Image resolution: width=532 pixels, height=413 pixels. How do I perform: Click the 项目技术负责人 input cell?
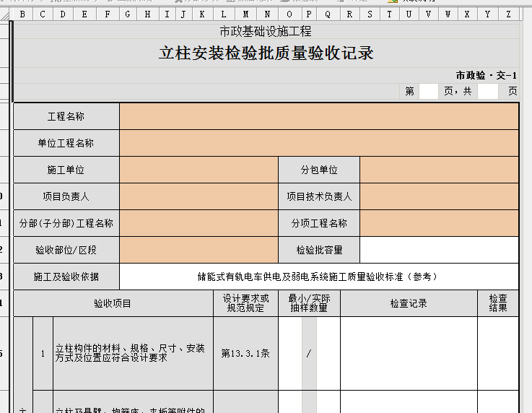click(x=439, y=196)
